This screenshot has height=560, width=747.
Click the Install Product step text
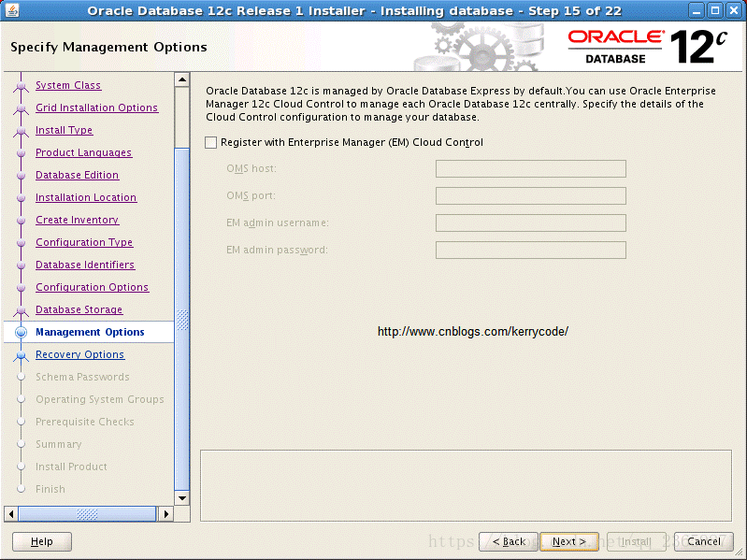point(71,467)
